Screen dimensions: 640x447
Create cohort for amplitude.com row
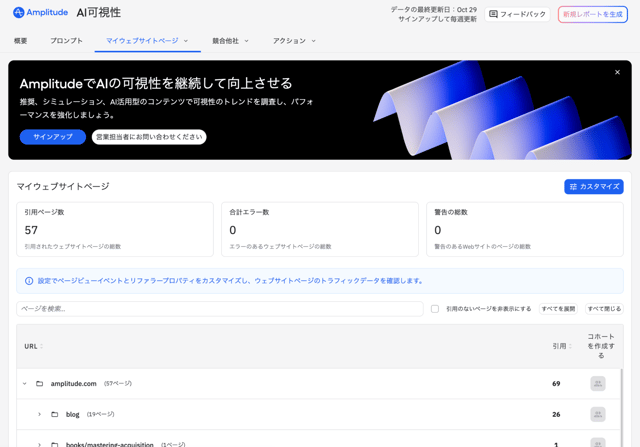[598, 384]
